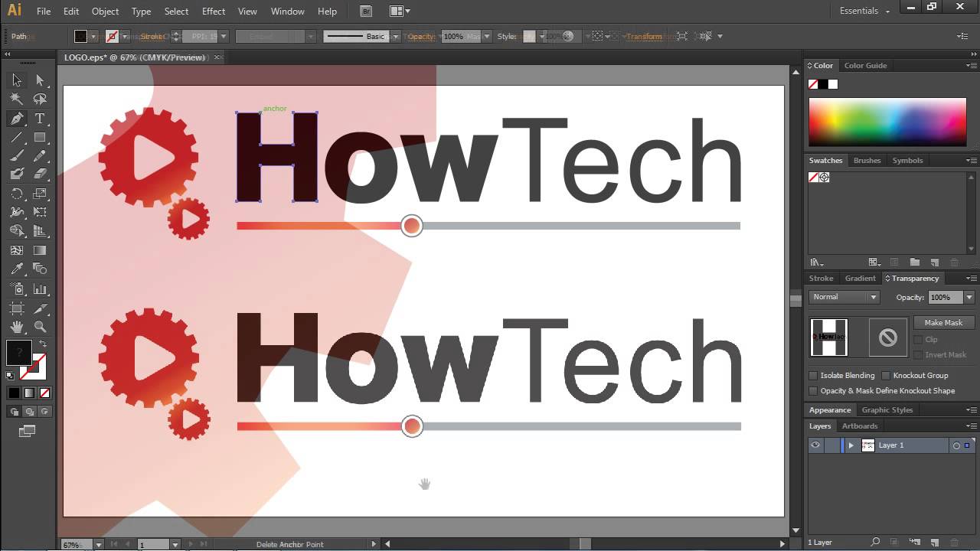The height and width of the screenshot is (551, 980).
Task: Select the Mesh tool
Action: (17, 250)
